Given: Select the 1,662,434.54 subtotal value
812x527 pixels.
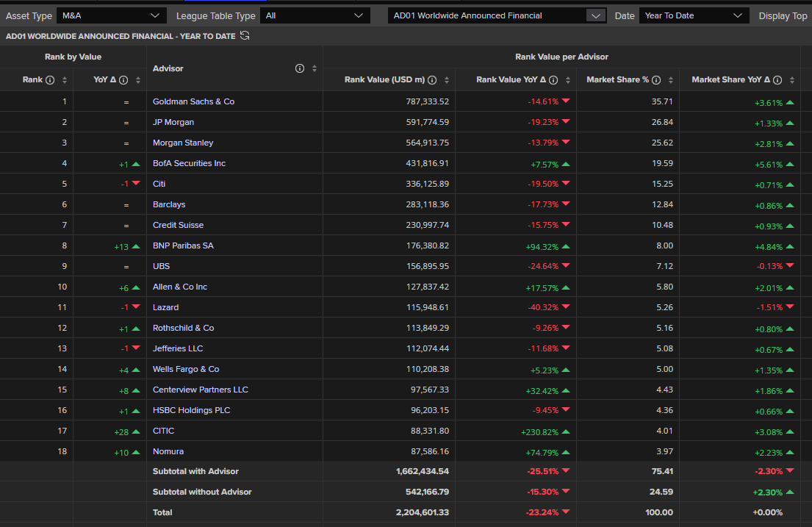Looking at the screenshot, I should click(423, 471).
